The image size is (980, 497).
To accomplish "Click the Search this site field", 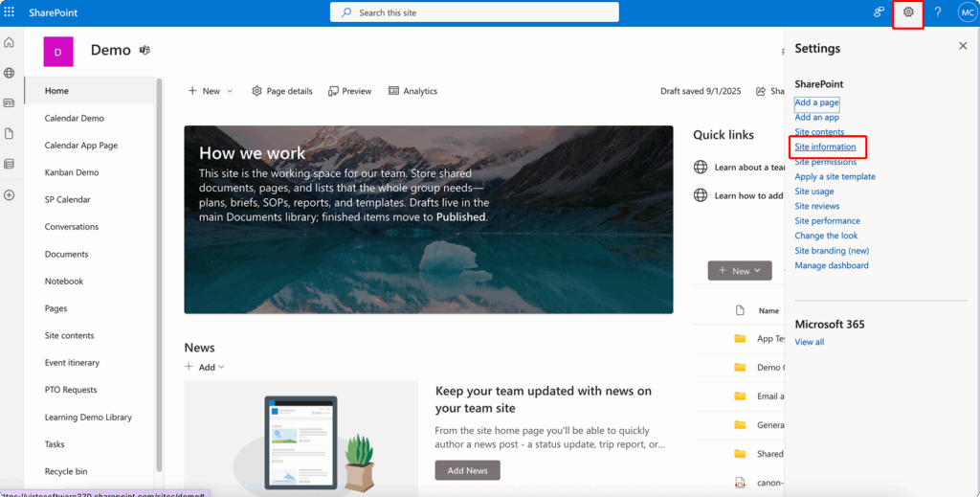I will 474,12.
